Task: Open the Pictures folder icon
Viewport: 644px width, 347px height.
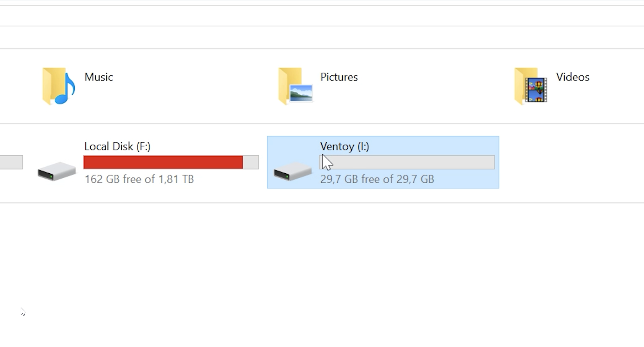Action: 295,86
